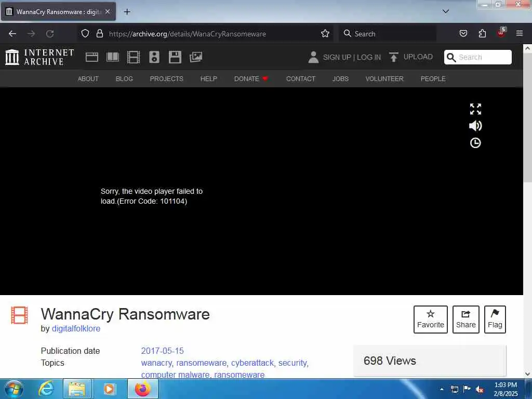The height and width of the screenshot is (399, 532).
Task: Launch Internet Explorer from the taskbar
Action: tap(46, 389)
